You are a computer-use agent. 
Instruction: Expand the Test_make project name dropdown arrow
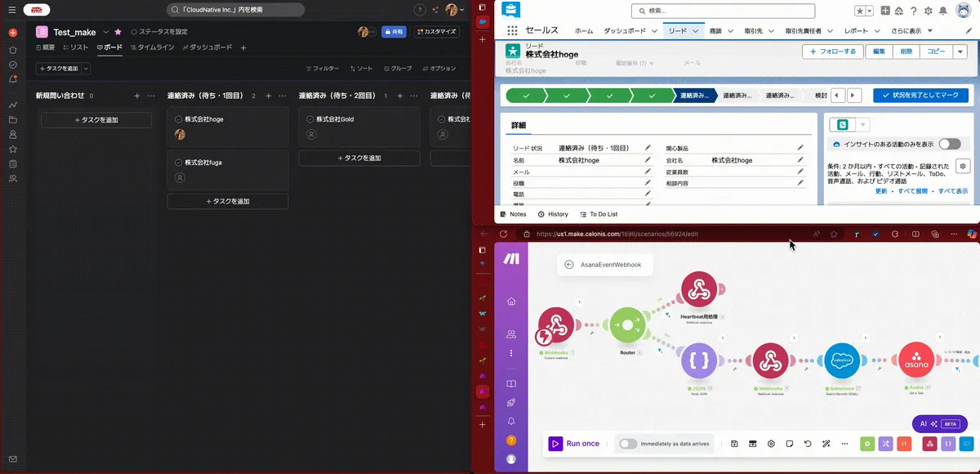106,32
